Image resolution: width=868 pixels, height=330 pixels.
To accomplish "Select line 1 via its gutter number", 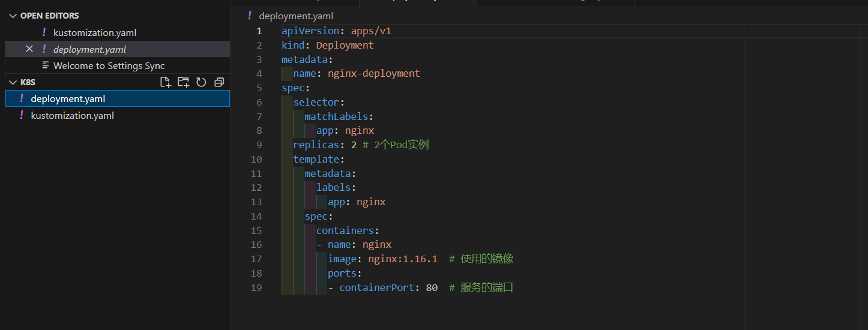I will (259, 31).
